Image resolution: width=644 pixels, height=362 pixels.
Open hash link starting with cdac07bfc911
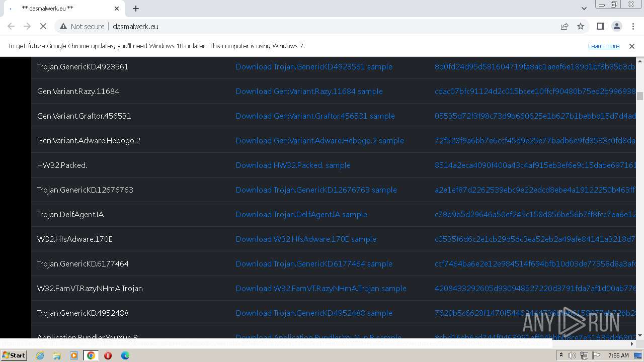[x=535, y=91]
